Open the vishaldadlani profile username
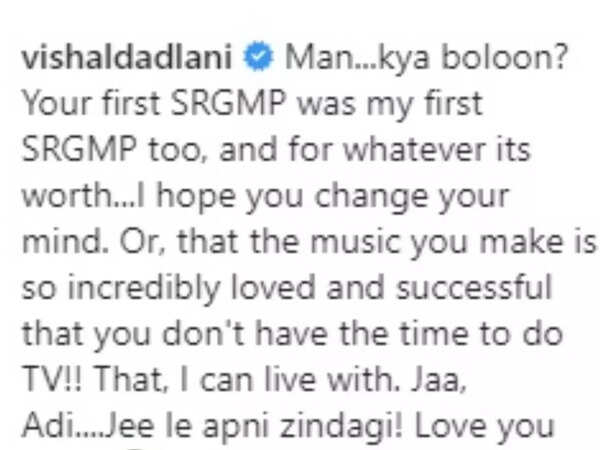This screenshot has width=600, height=450. pos(127,58)
